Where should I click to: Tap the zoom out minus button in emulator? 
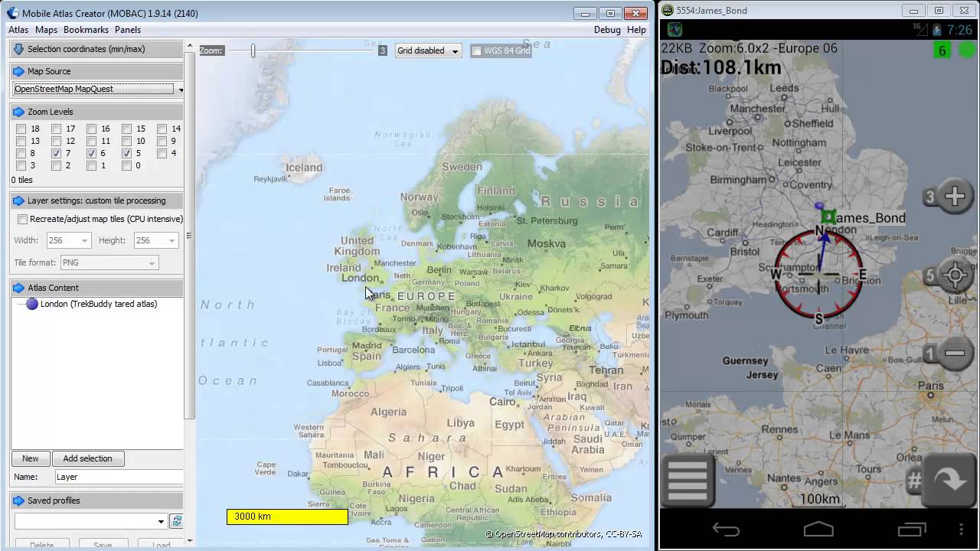pos(954,354)
